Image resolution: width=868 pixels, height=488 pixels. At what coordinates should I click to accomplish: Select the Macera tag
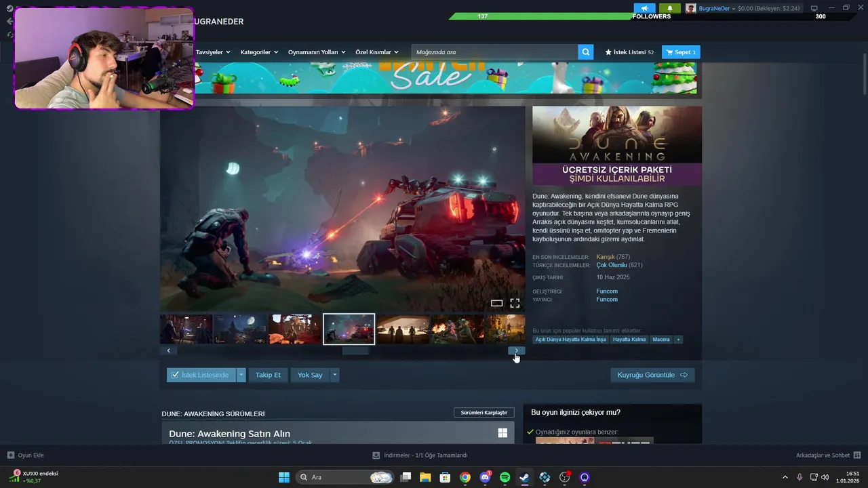click(661, 340)
